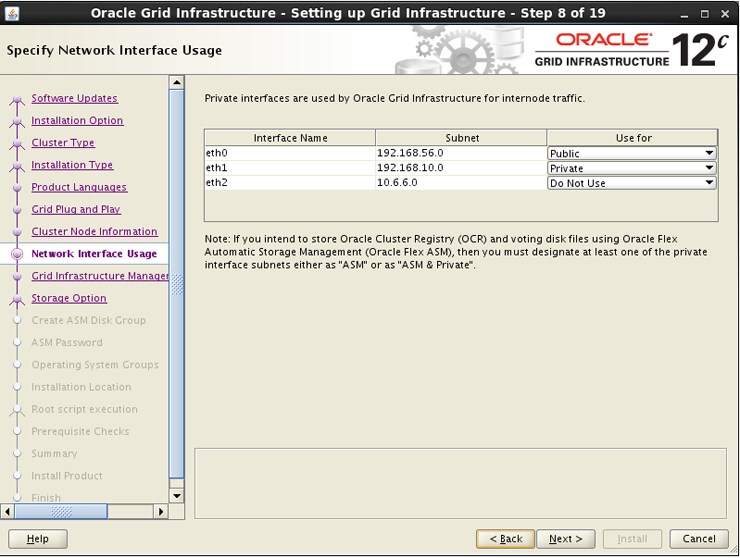Go to the Installation Option step

pos(77,120)
